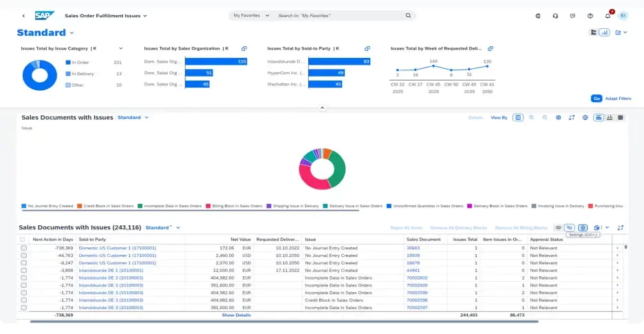This screenshot has width=644, height=334.
Task: Open table Settings gear icon
Action: [x=583, y=228]
